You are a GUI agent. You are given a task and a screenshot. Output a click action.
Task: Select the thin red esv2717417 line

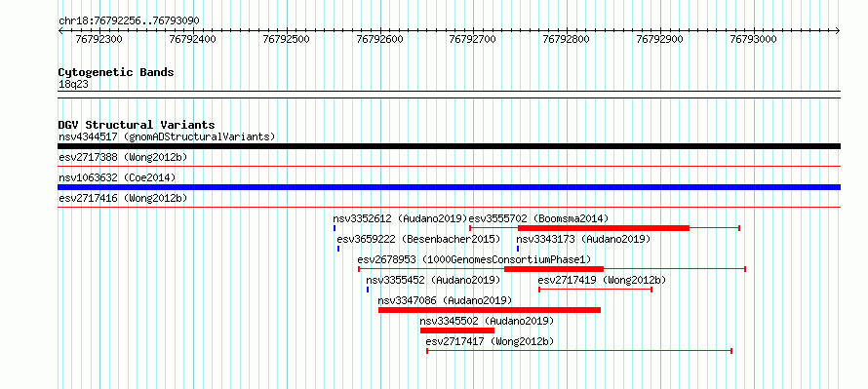click(x=579, y=351)
